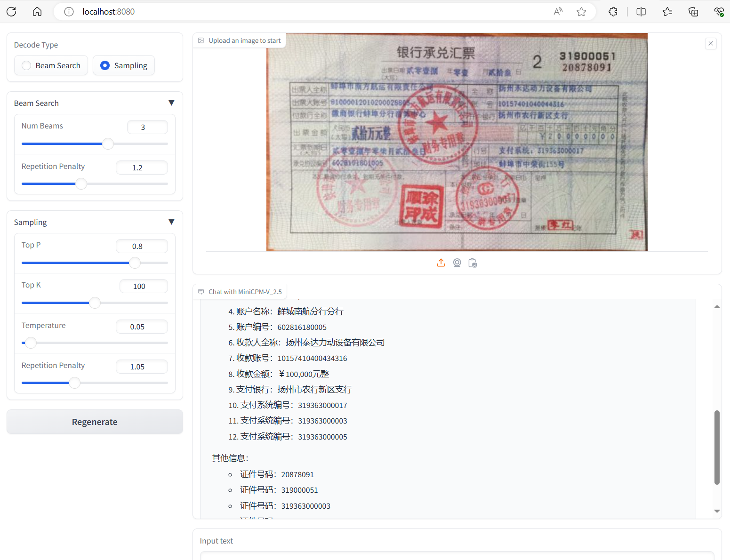730x560 pixels.
Task: Click the webcam capture icon
Action: pos(457,263)
